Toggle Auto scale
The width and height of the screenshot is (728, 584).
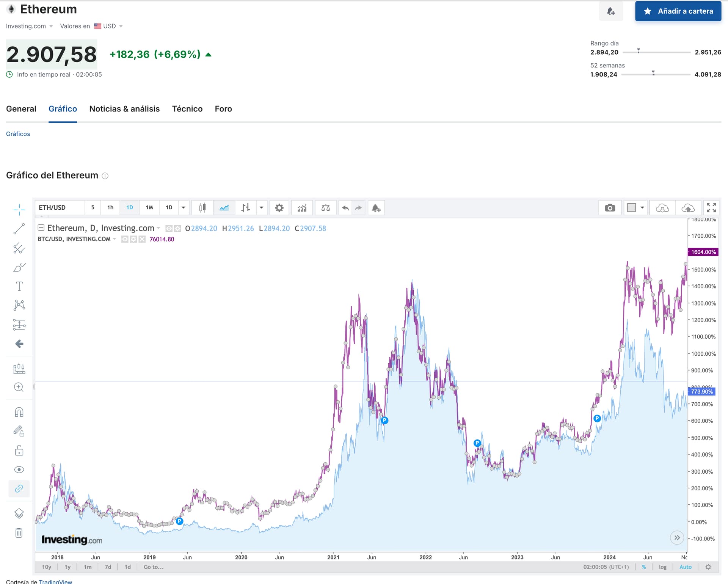point(686,567)
